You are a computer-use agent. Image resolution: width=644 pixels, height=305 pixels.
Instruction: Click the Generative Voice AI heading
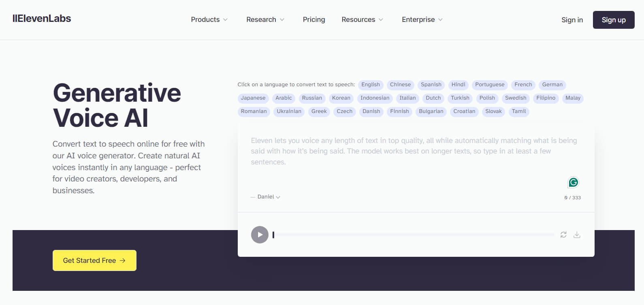117,105
